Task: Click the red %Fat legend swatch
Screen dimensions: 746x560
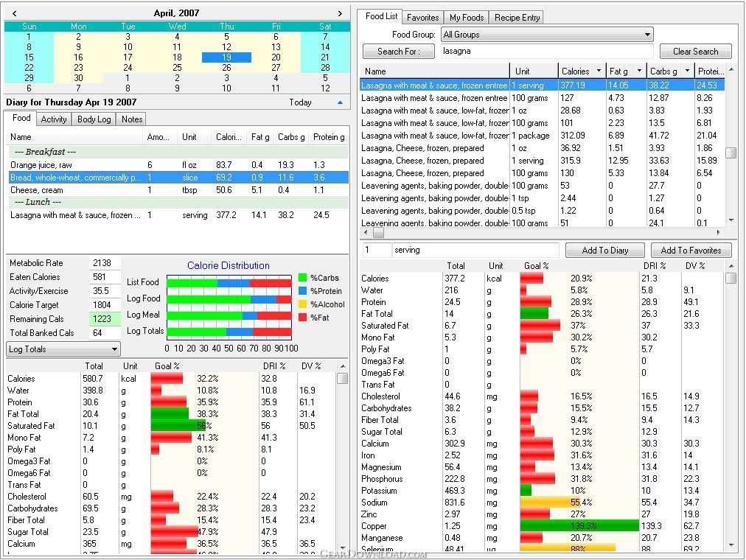Action: point(302,318)
